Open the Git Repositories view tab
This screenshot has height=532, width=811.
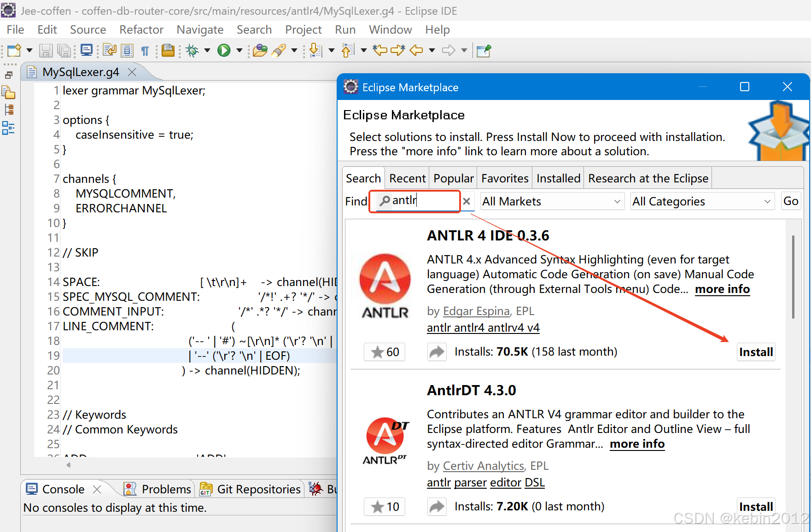point(251,489)
